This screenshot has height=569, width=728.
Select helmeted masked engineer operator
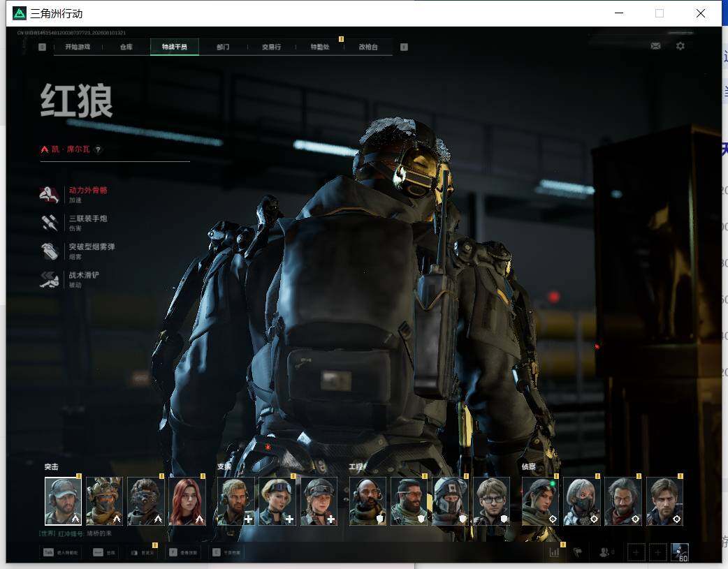pos(451,501)
